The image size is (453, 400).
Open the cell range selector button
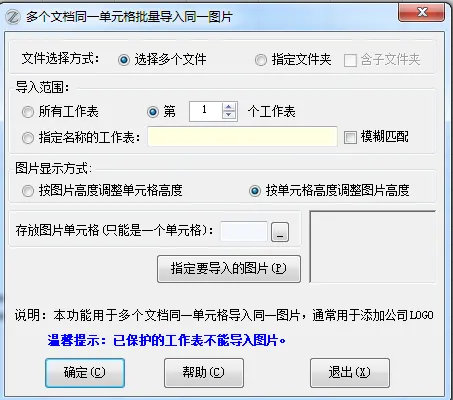pos(280,232)
